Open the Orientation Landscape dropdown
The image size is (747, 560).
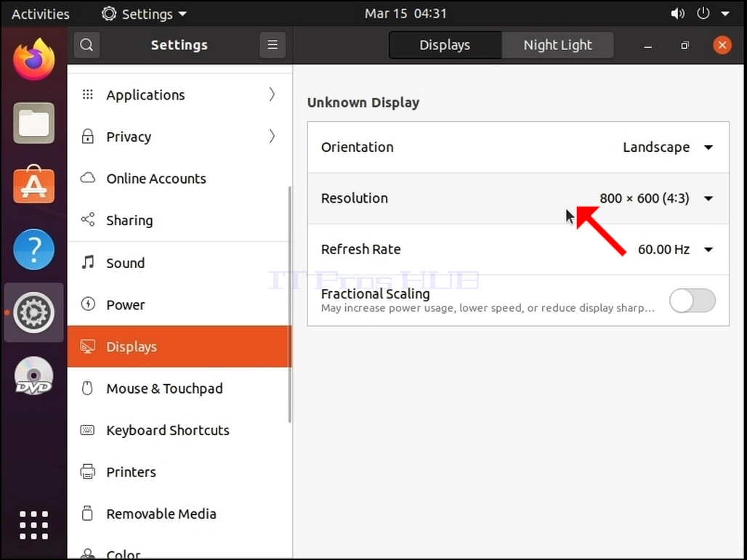click(668, 147)
